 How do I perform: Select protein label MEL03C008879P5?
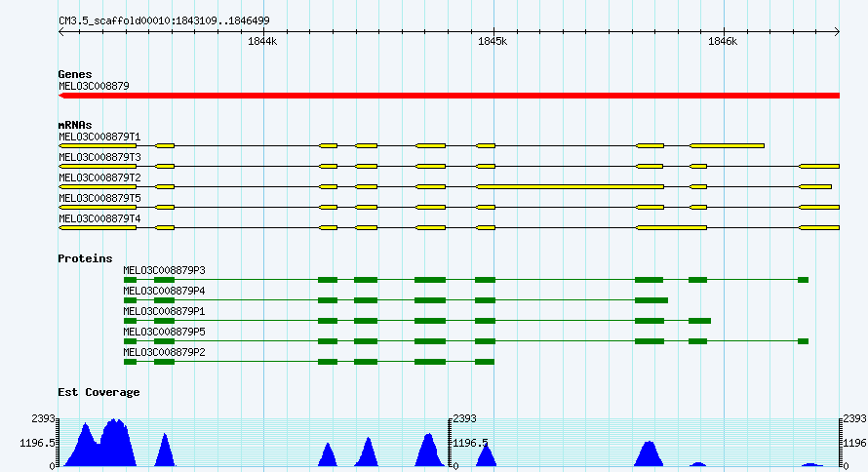[x=164, y=332]
